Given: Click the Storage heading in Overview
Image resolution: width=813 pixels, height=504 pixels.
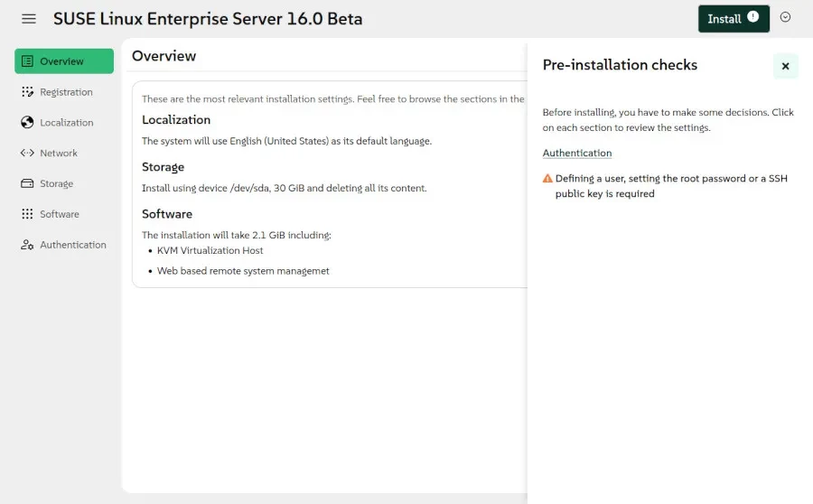Looking at the screenshot, I should coord(163,167).
